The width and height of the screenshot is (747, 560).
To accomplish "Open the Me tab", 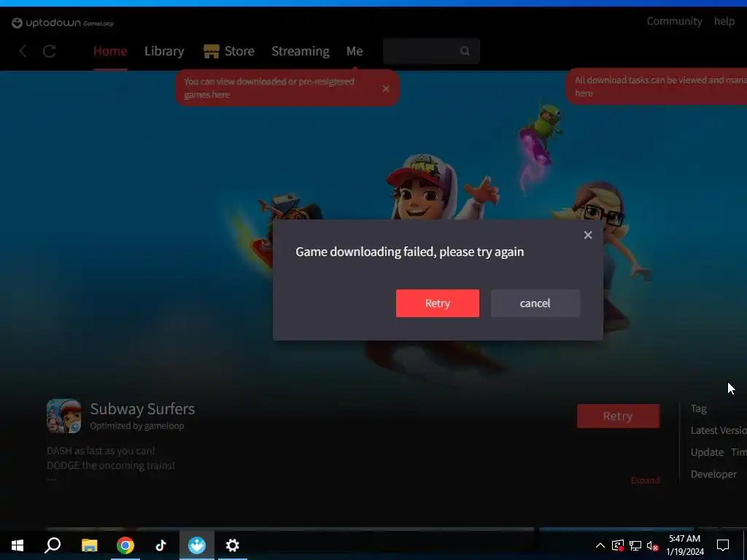I will [355, 51].
